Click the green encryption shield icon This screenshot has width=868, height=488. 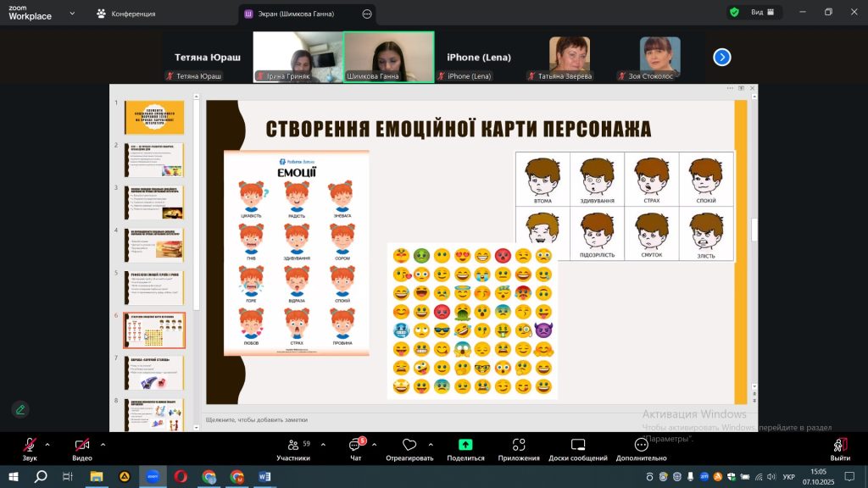point(733,13)
